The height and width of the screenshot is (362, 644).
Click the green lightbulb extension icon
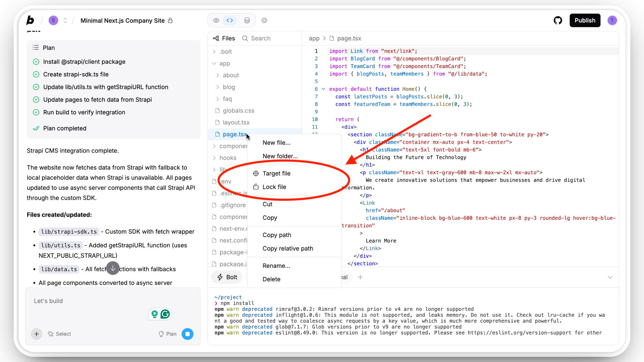click(x=155, y=314)
